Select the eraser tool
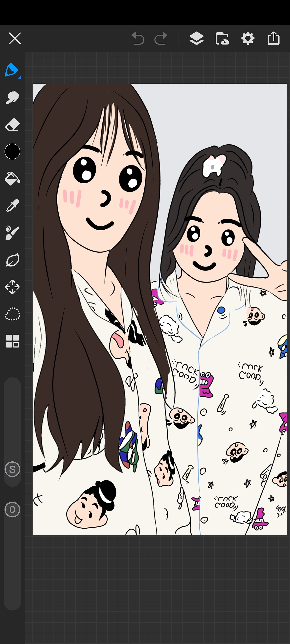 click(12, 124)
